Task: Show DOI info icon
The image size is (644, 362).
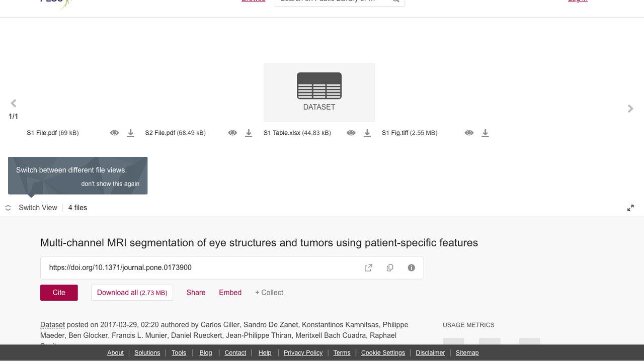Action: pyautogui.click(x=412, y=267)
